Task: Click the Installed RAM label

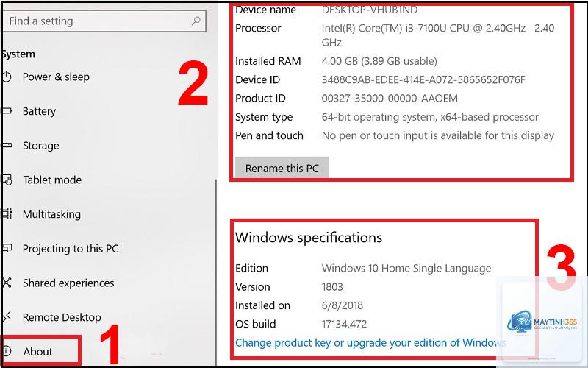Action: pyautogui.click(x=268, y=61)
